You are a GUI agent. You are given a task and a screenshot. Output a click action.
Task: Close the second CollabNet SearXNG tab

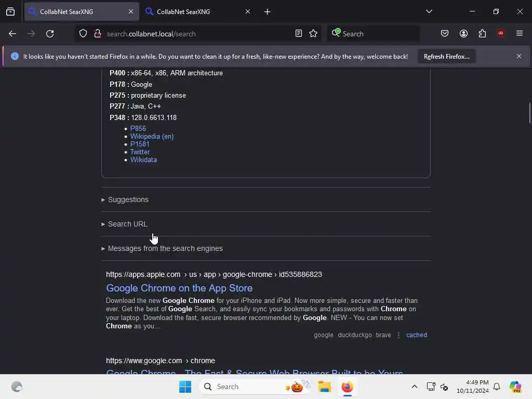click(248, 11)
